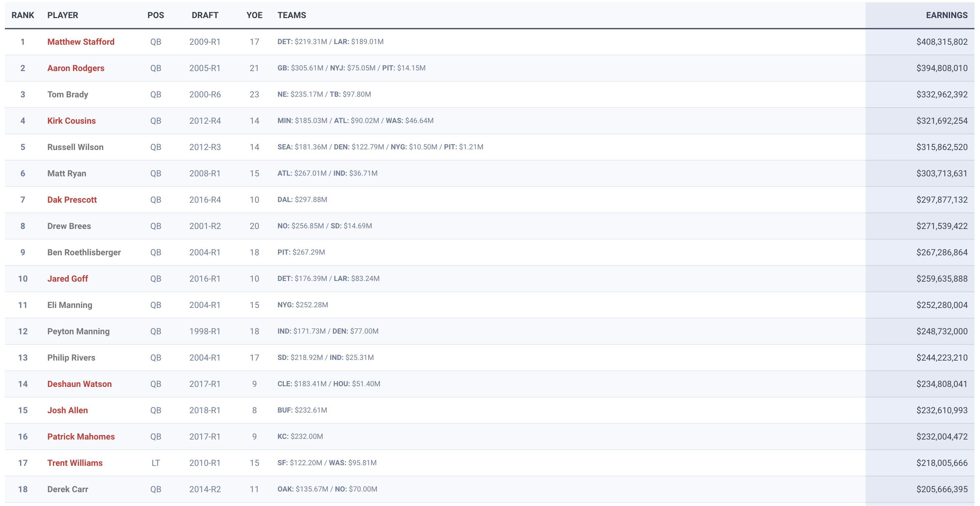Go to Kirk Cousins' profile

click(71, 121)
